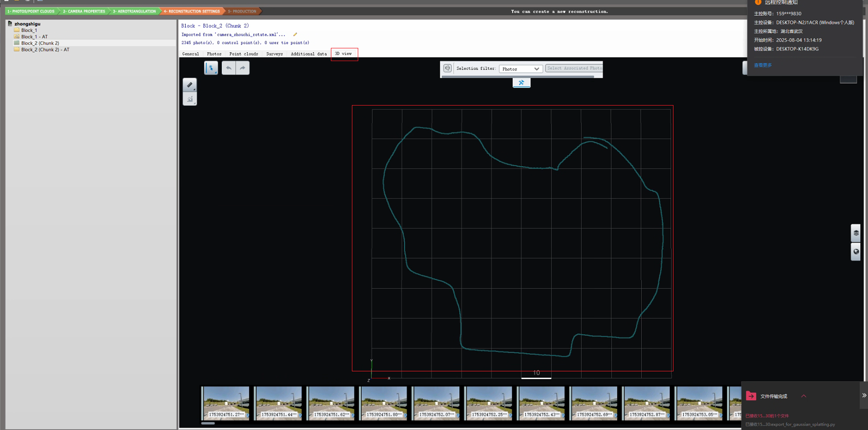Click Select Associated Photos button
This screenshot has width=868, height=430.
[574, 68]
